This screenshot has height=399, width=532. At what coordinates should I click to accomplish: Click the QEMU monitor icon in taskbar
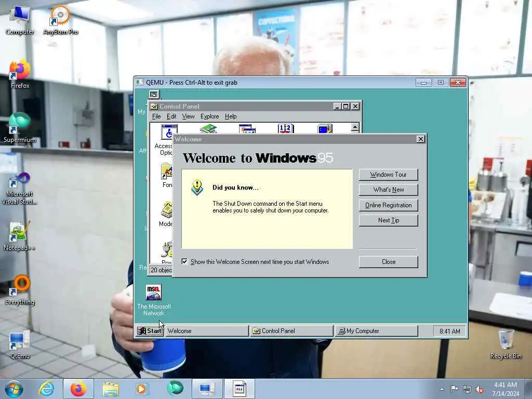point(207,389)
